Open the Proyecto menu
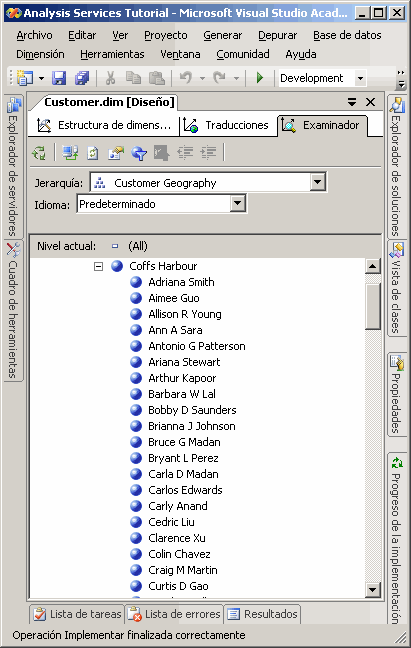Viewport: 411px width, 648px height. [x=166, y=36]
